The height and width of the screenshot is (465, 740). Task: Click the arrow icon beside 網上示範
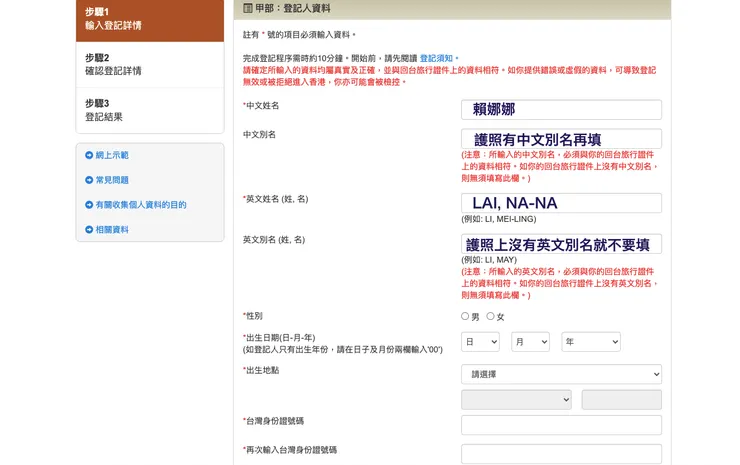click(89, 155)
